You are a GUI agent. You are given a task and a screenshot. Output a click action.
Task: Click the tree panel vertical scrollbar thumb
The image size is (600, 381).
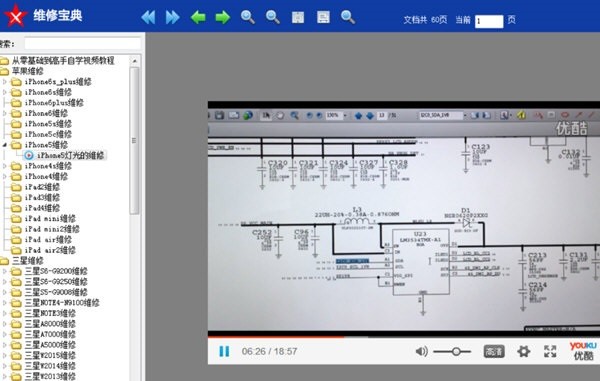pos(134,140)
